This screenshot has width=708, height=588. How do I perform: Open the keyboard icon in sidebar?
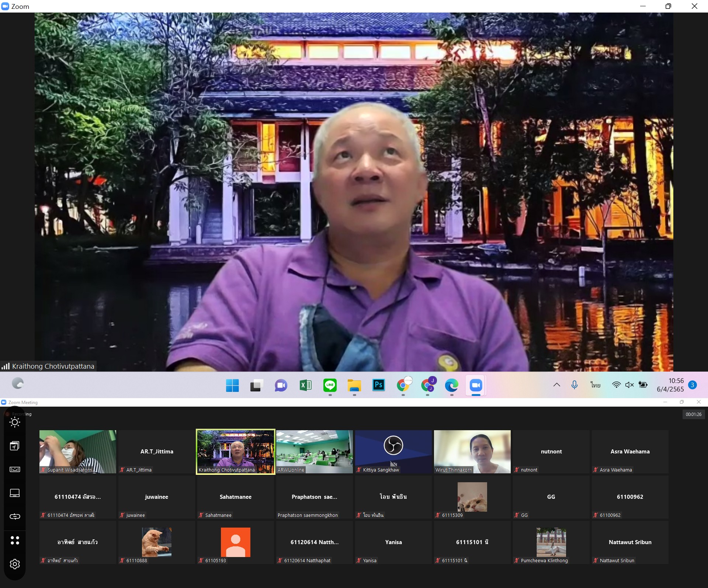pyautogui.click(x=15, y=469)
